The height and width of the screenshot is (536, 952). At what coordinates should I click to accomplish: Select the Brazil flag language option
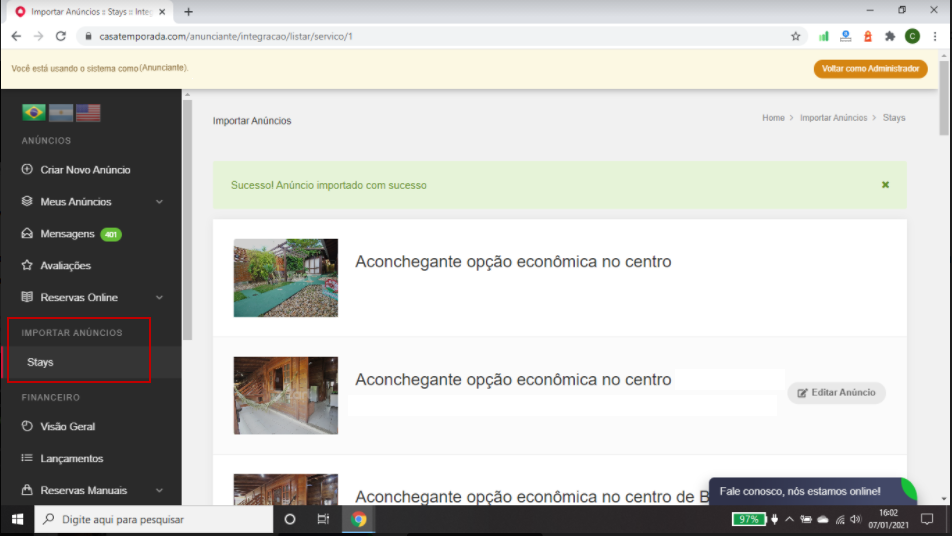tap(33, 112)
